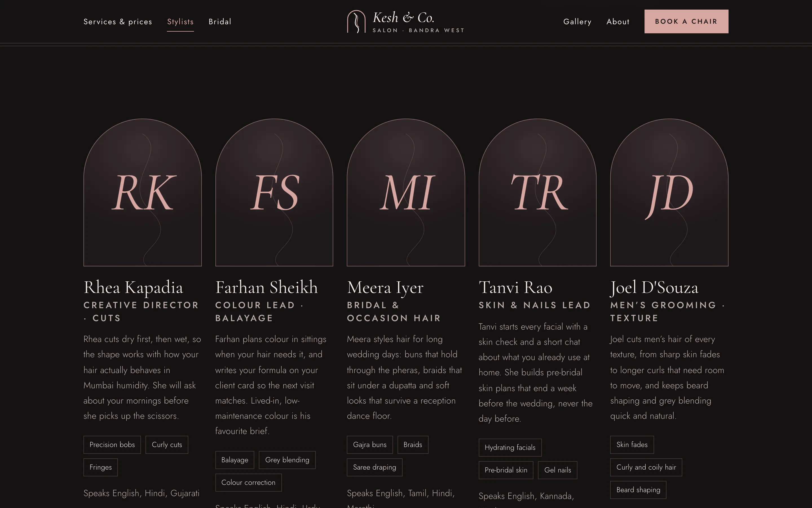Select the Fringes tag
The image size is (812, 508).
101,467
